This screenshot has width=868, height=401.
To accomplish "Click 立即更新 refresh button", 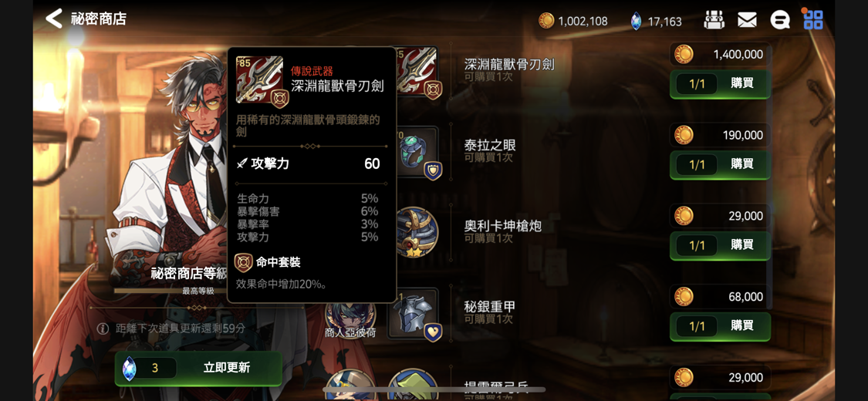I will click(x=198, y=369).
